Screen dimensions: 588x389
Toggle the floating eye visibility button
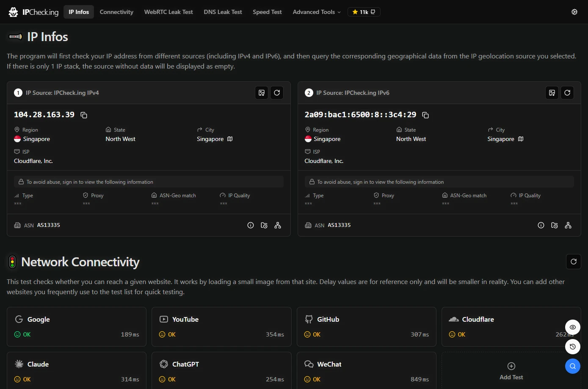click(x=573, y=327)
